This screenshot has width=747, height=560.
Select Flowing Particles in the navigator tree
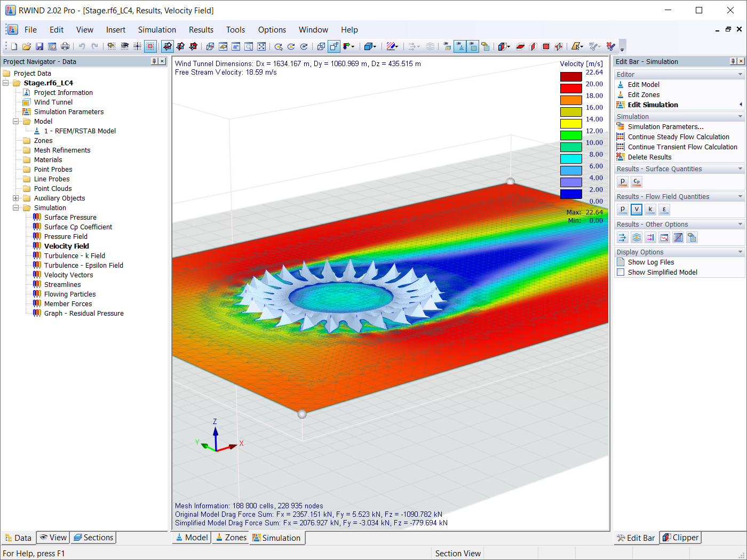pos(70,294)
